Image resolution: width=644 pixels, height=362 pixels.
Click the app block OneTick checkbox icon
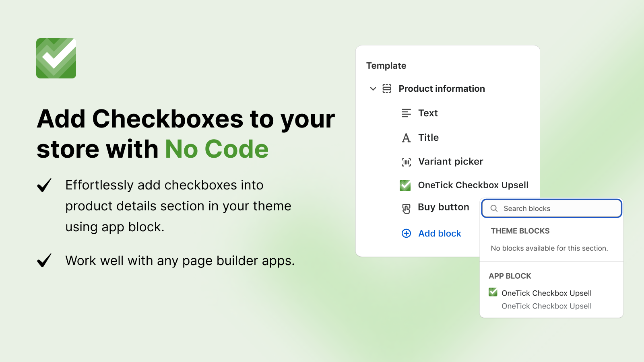(x=493, y=292)
